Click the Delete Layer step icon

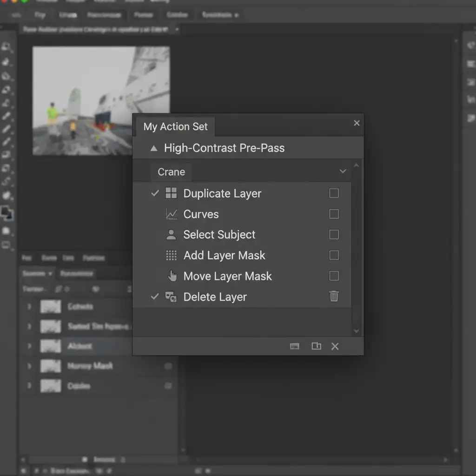coord(171,297)
